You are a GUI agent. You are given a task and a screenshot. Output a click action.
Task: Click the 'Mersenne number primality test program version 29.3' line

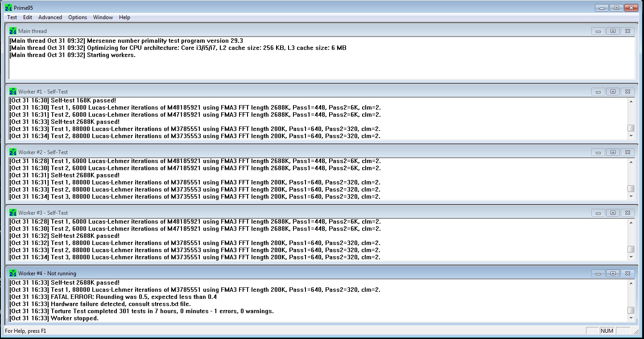tap(126, 41)
